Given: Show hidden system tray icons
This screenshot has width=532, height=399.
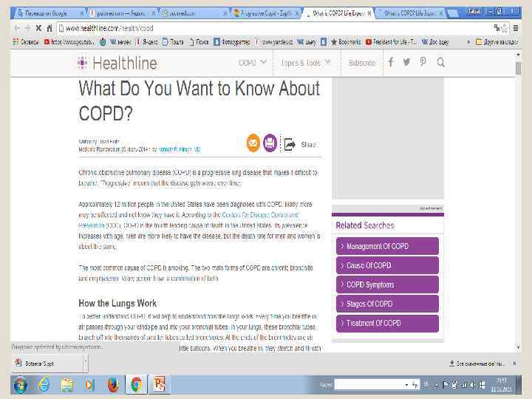Looking at the screenshot, I should tap(437, 385).
